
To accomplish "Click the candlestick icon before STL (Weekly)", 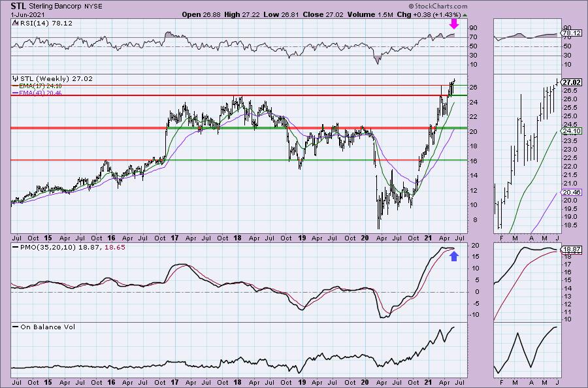I will click(16, 79).
